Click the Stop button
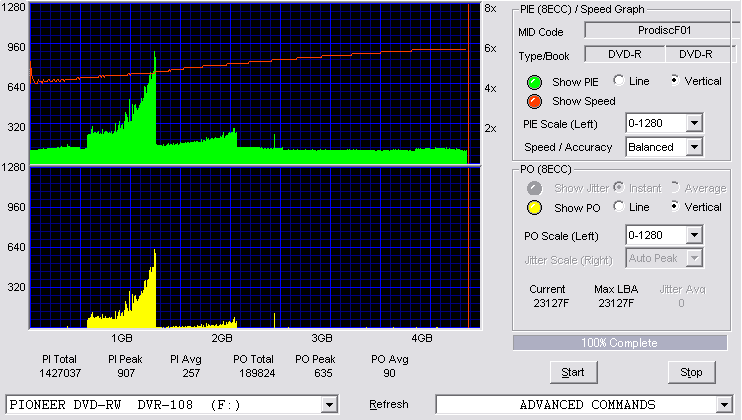The width and height of the screenshot is (742, 420). pos(691,373)
